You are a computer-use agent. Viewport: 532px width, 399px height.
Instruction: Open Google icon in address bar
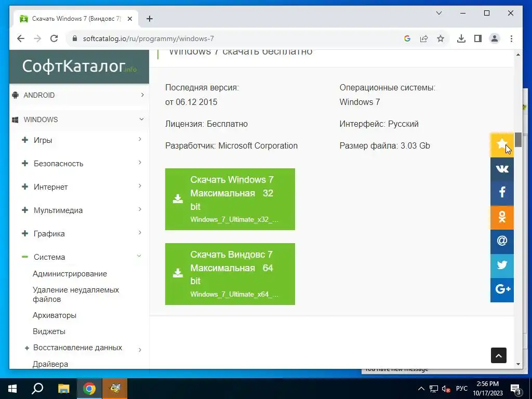click(407, 38)
